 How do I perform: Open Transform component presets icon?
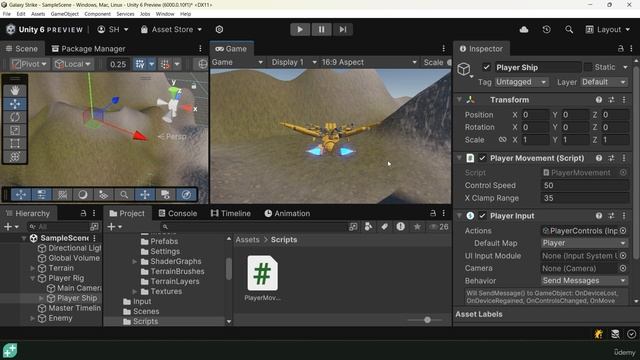click(611, 100)
